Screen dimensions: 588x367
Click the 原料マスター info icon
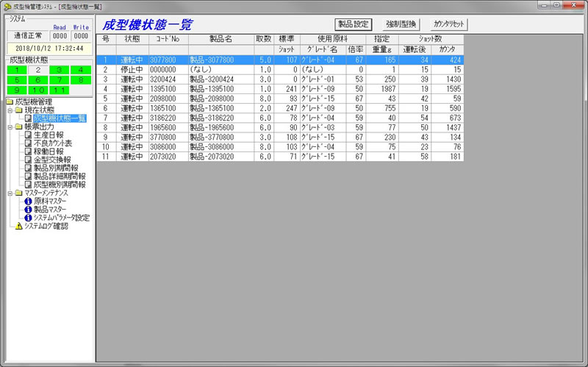click(x=28, y=201)
